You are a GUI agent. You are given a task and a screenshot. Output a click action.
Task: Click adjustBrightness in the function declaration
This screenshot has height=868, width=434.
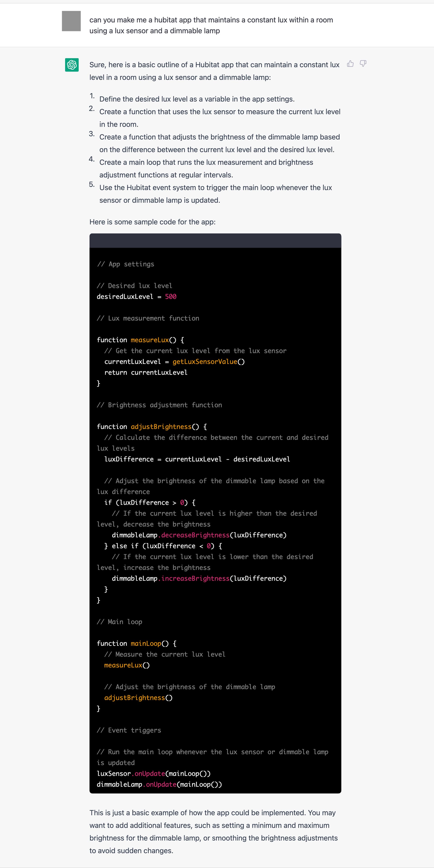pyautogui.click(x=161, y=427)
